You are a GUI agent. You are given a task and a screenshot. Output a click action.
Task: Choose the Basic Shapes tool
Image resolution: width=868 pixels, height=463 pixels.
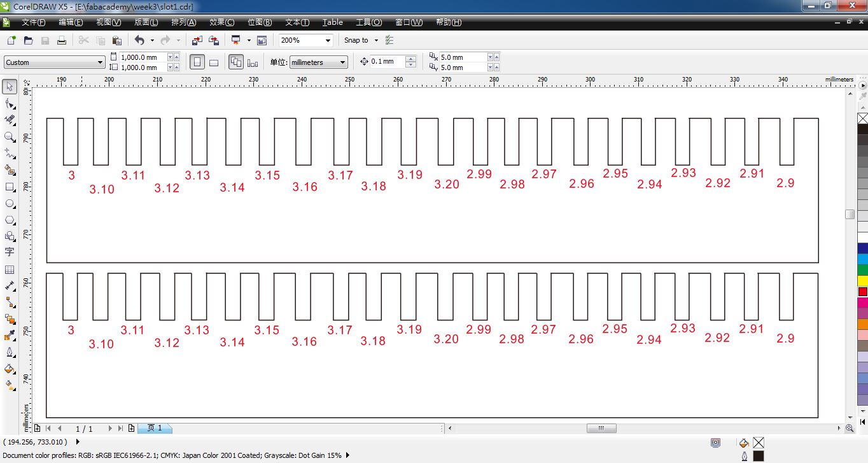tap(10, 236)
